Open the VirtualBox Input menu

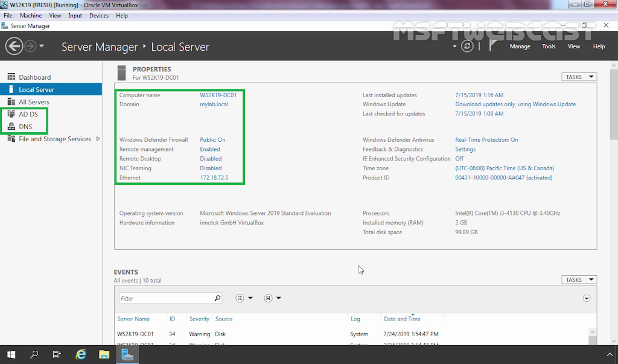point(75,15)
